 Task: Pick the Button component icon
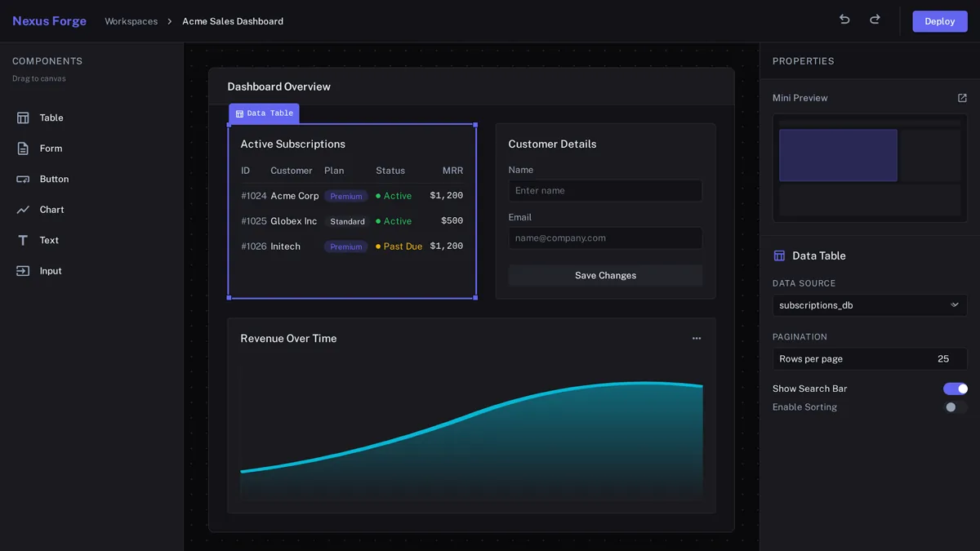[x=23, y=179]
